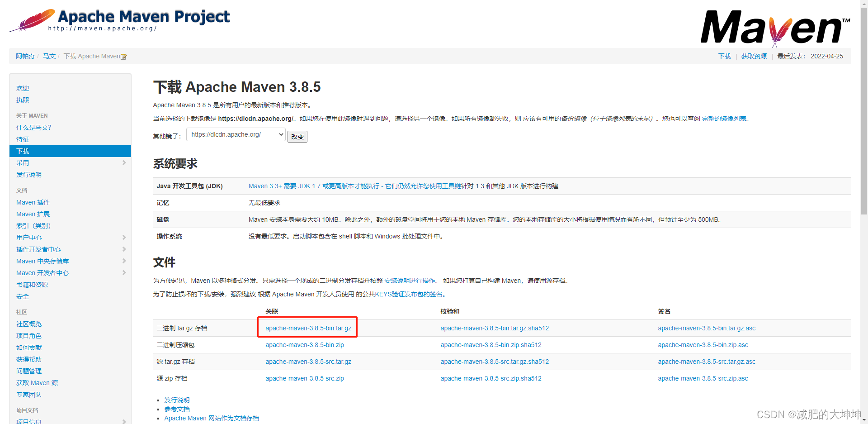This screenshot has width=868, height=424.
Task: Open apache-maven-3.8.5-bin.zip.sha512 checksum
Action: 491,345
